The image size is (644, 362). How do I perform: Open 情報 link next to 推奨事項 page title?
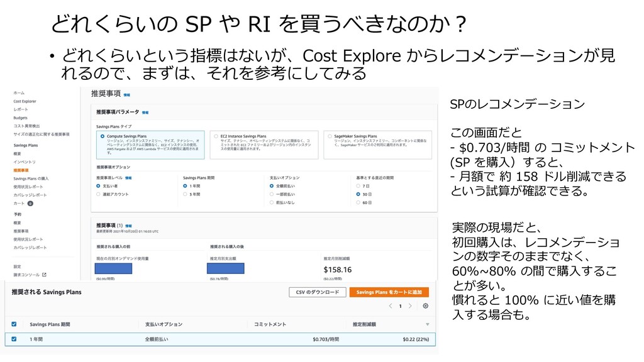[x=127, y=95]
